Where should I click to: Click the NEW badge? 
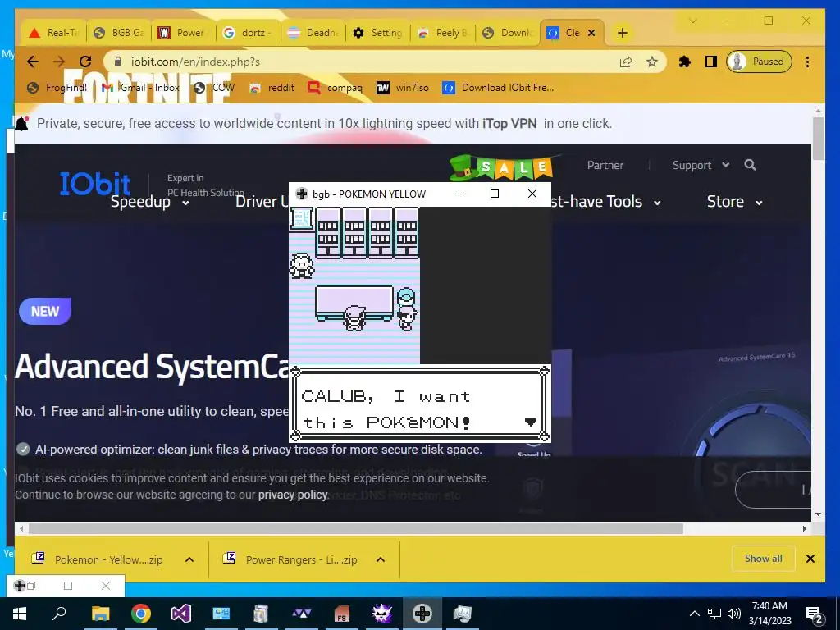click(x=45, y=311)
